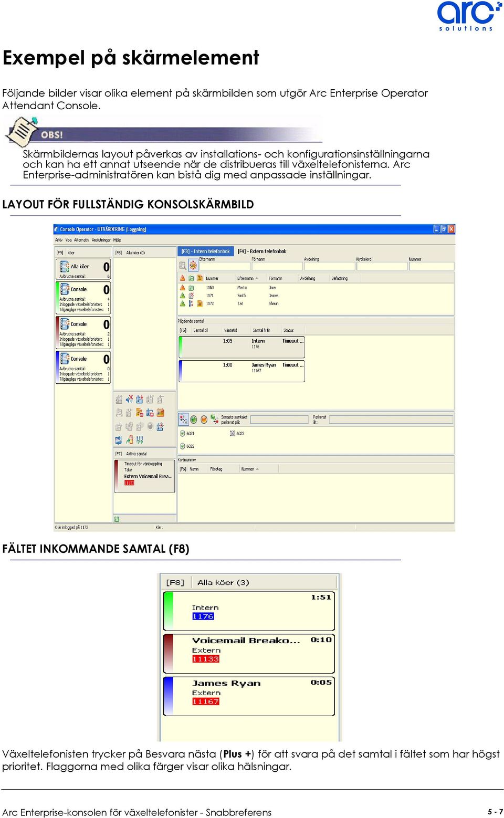The height and width of the screenshot is (818, 504).
Task: Click the Företag column header in Kortnummer
Action: (x=224, y=469)
